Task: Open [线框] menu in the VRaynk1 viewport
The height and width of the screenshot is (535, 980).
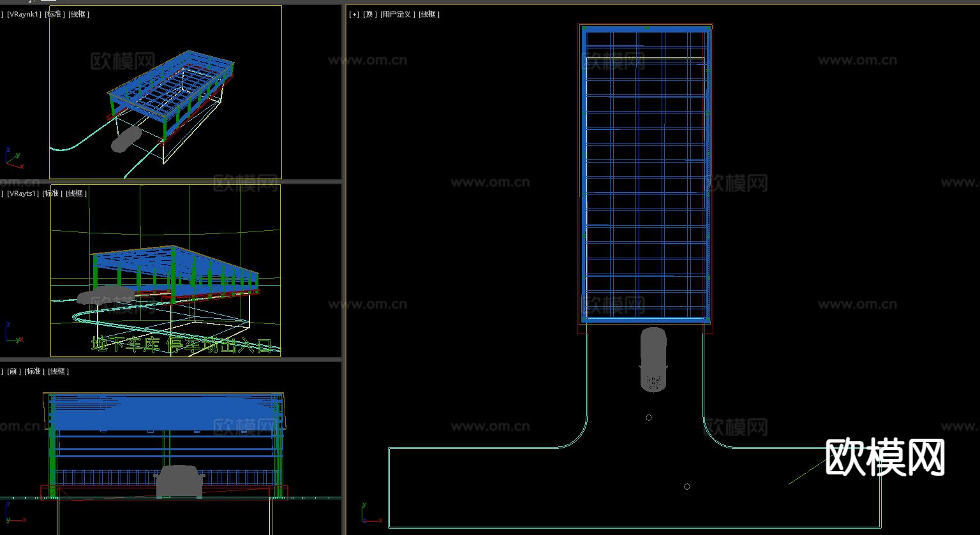Action: coord(78,14)
